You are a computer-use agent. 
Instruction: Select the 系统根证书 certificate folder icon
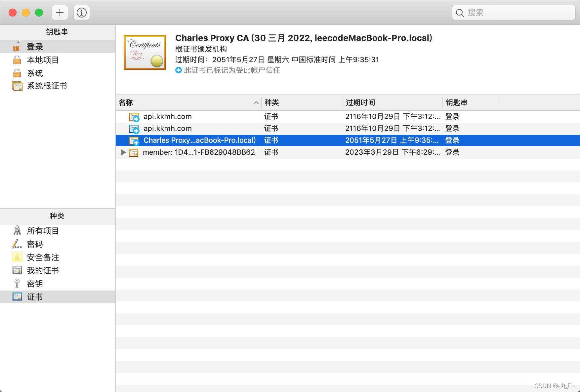coord(17,86)
